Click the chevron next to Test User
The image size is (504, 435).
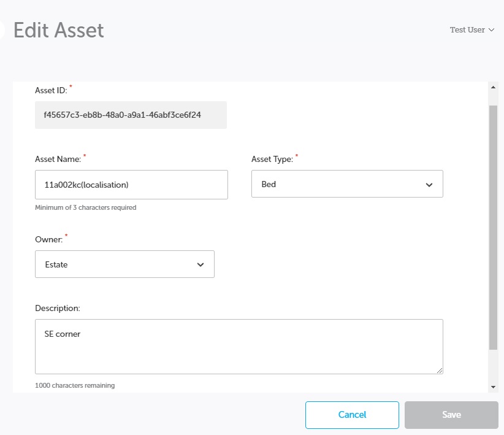tap(491, 29)
